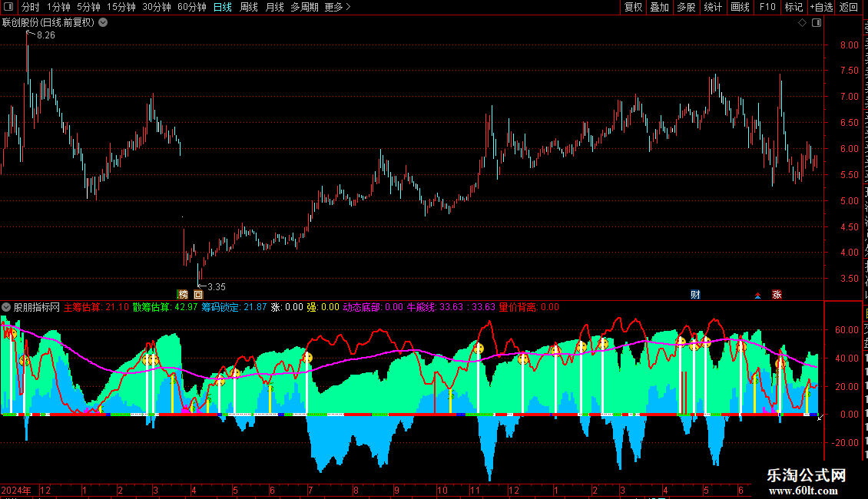Select the 5分钟 period tab
This screenshot has height=499, width=868.
pos(88,7)
